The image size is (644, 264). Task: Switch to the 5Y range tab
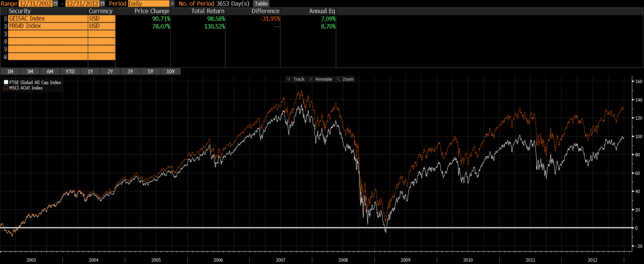tap(151, 71)
